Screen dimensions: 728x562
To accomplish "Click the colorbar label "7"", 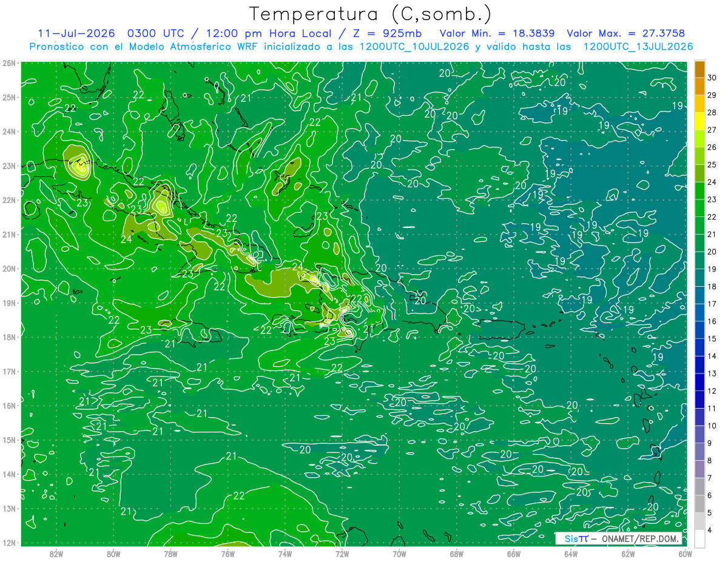I will (x=710, y=478).
